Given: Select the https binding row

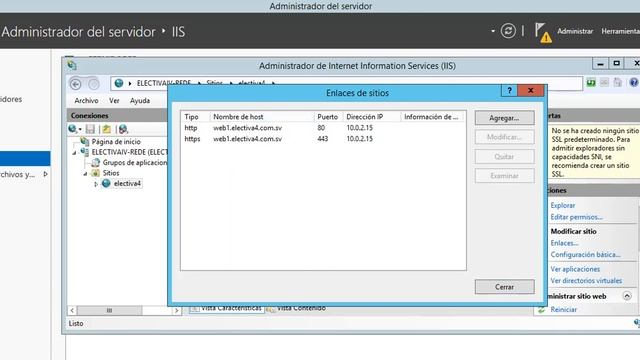Looking at the screenshot, I should pos(323,139).
